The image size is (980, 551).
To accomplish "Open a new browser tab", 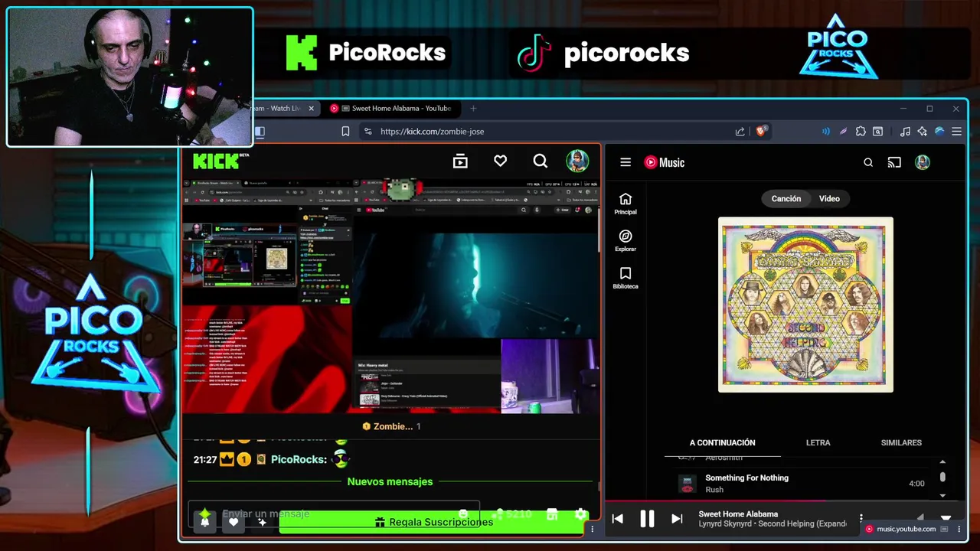I will (x=473, y=109).
